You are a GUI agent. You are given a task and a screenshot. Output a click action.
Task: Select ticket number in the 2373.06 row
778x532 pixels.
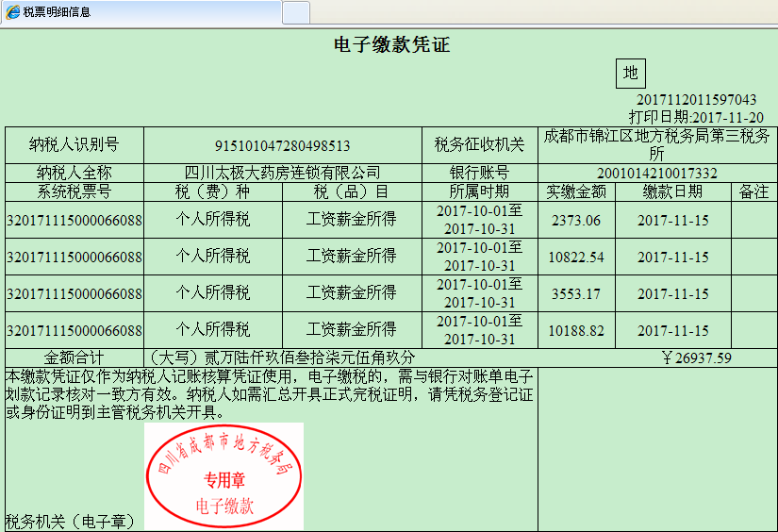(74, 221)
